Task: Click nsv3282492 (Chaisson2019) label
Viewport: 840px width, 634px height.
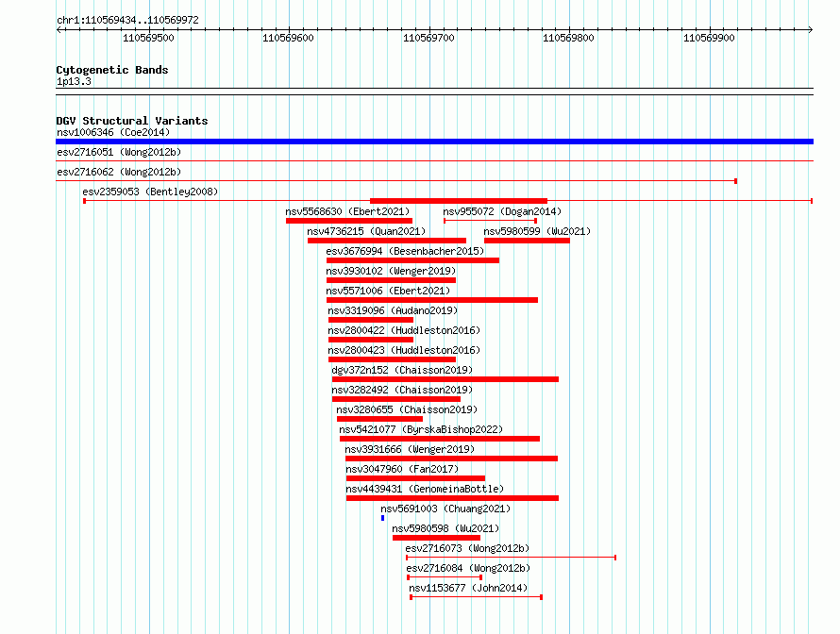Action: (402, 390)
